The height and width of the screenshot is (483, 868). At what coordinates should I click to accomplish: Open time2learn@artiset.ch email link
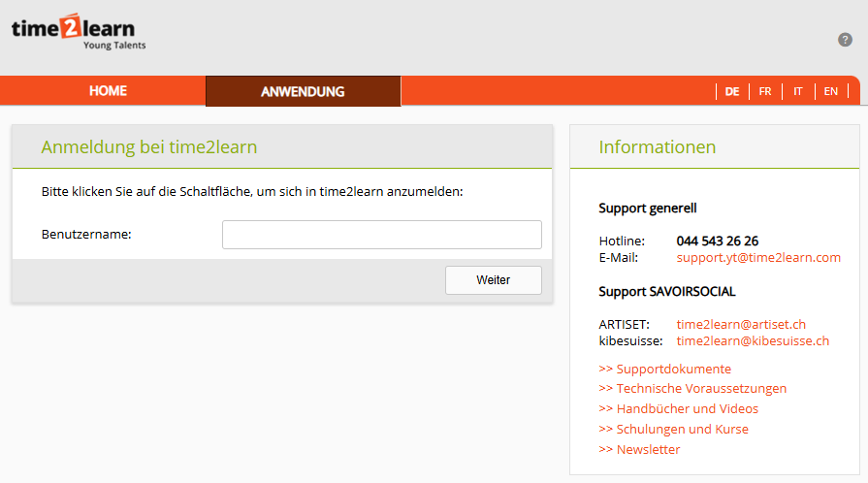741,324
